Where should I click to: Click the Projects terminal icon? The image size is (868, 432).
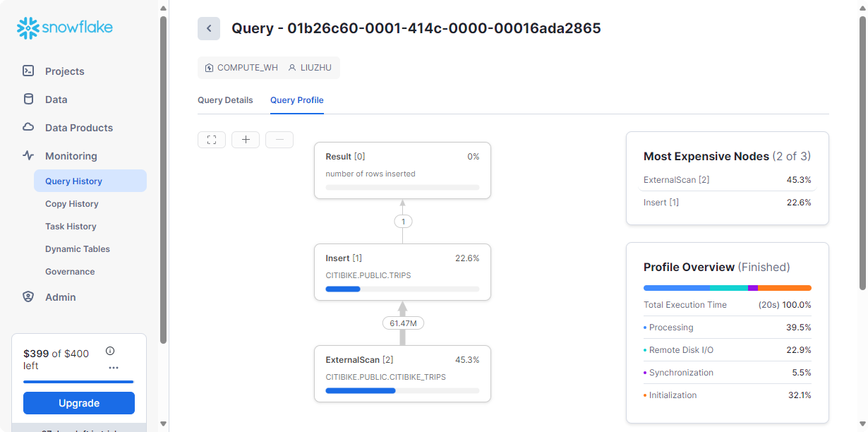coord(28,71)
